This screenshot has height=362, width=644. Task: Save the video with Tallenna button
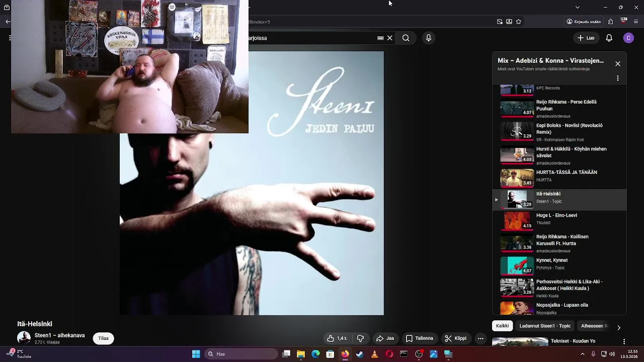(420, 338)
